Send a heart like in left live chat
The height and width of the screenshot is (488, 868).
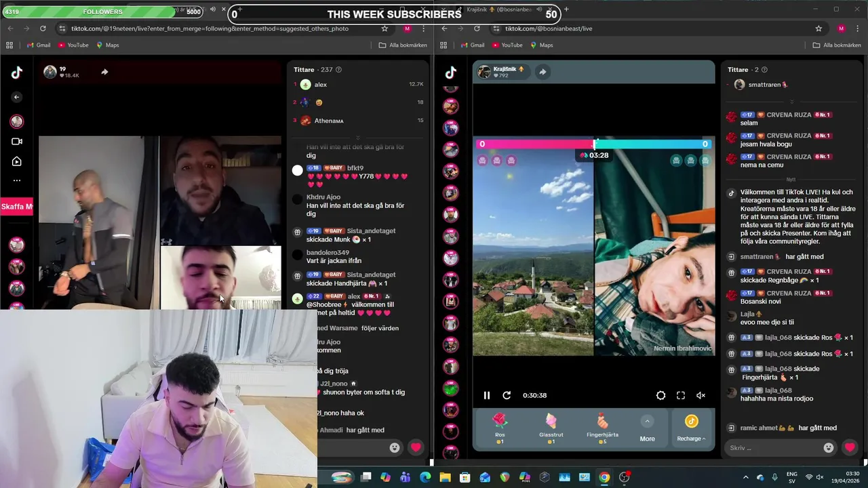coord(416,447)
